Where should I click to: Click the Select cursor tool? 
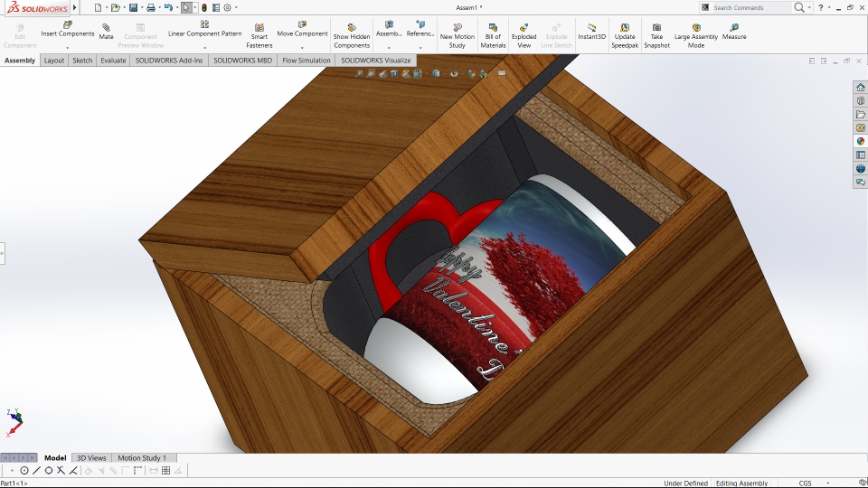coord(186,8)
